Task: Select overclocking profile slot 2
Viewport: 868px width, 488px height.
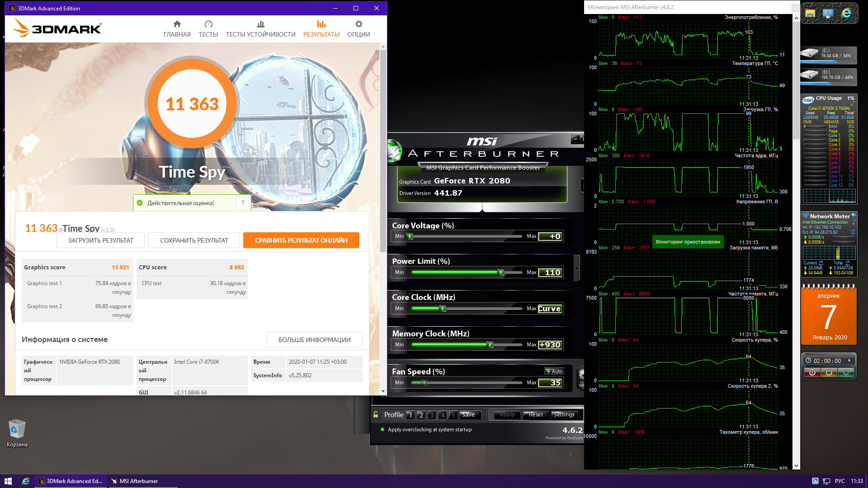Action: coord(421,415)
